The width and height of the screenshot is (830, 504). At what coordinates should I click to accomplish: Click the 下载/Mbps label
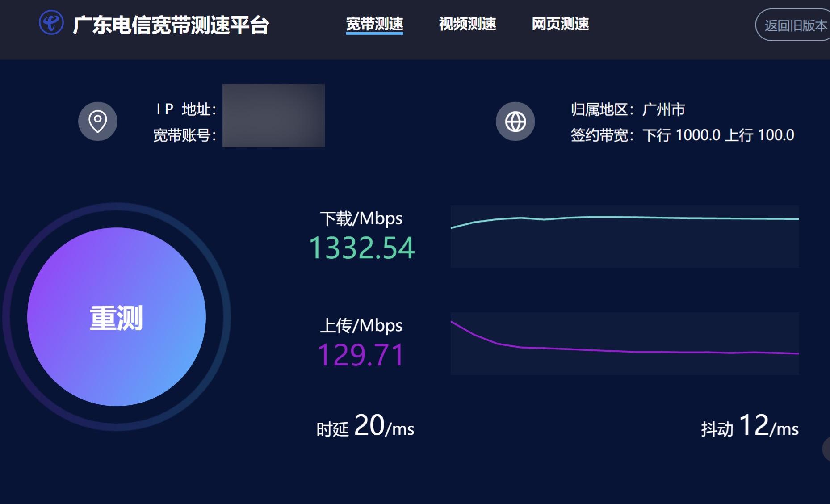361,218
